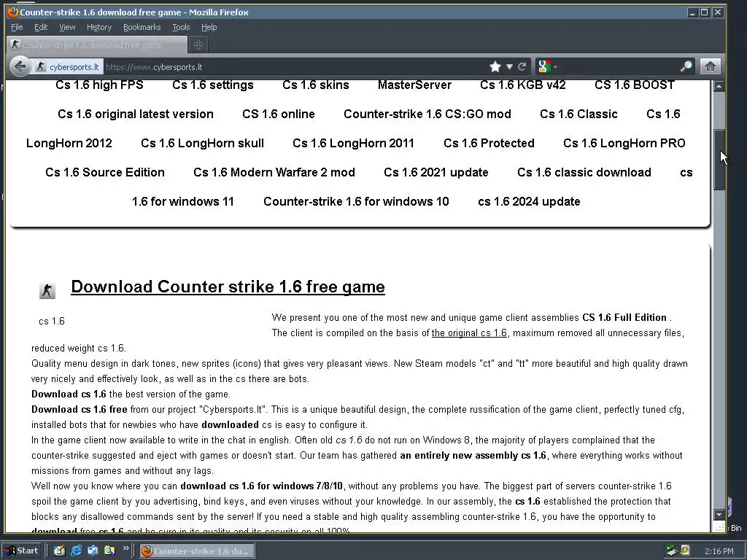747x560 pixels.
Task: Open the Cs 1.6 high FPS link
Action: click(99, 85)
